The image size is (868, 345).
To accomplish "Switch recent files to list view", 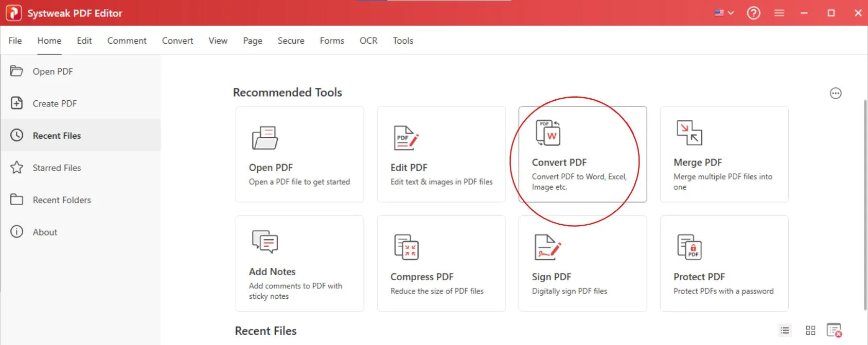I will tap(784, 331).
